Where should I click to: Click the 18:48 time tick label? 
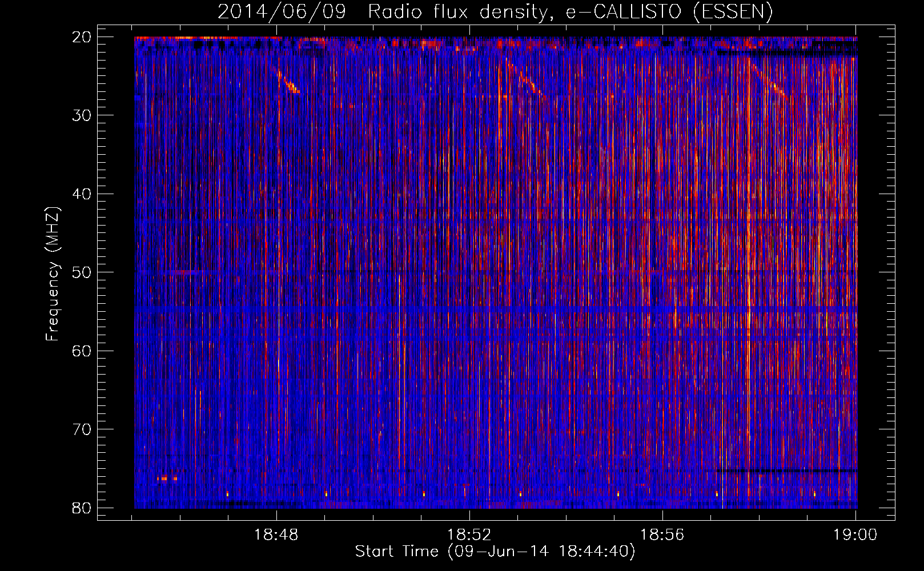tap(276, 535)
